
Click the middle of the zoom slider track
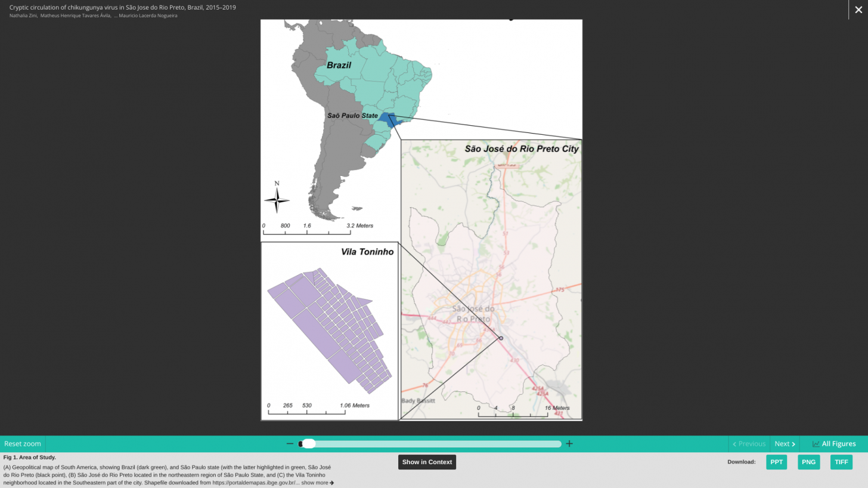(x=430, y=444)
